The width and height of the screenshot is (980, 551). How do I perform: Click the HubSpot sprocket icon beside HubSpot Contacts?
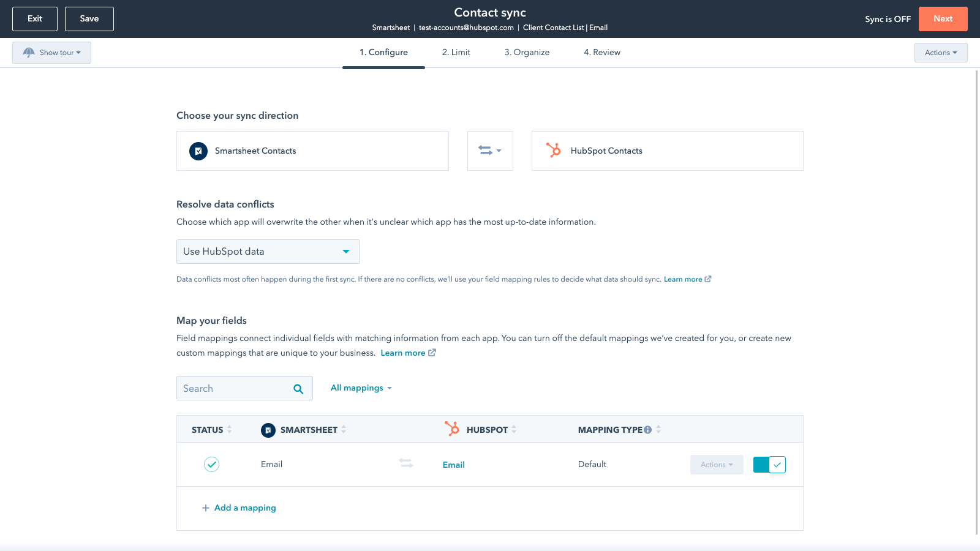point(554,151)
